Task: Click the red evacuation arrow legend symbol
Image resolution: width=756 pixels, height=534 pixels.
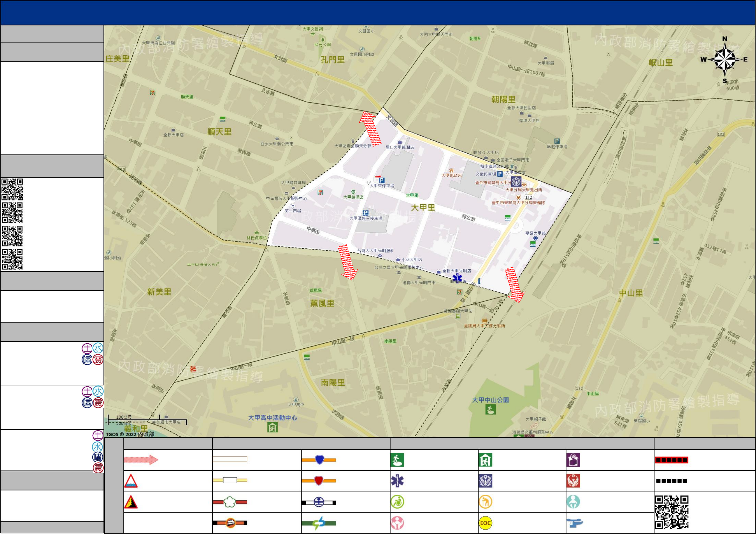Action: [x=141, y=460]
